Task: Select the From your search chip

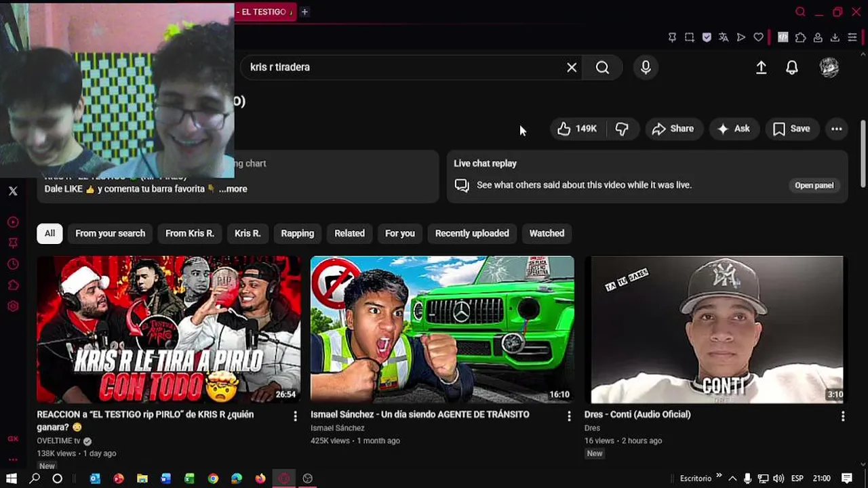Action: tap(110, 233)
